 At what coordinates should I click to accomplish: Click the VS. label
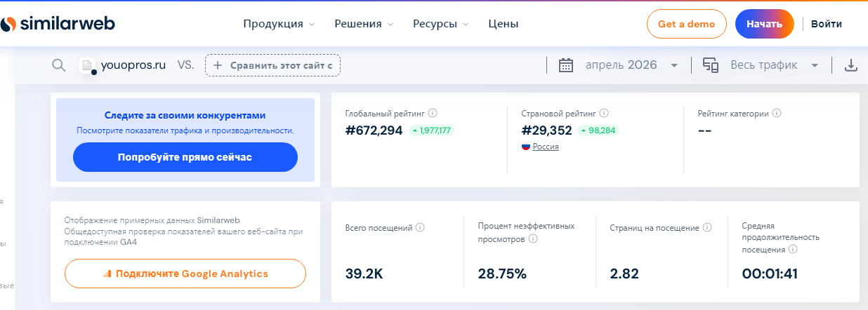pos(185,65)
